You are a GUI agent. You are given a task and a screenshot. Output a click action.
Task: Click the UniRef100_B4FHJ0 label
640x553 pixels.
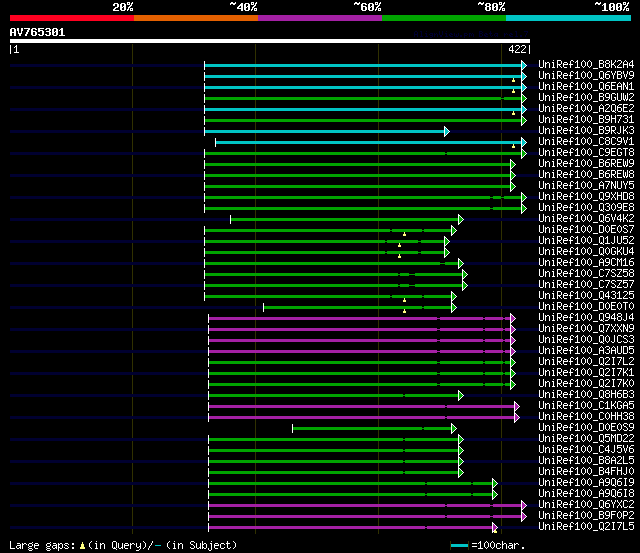586,472
